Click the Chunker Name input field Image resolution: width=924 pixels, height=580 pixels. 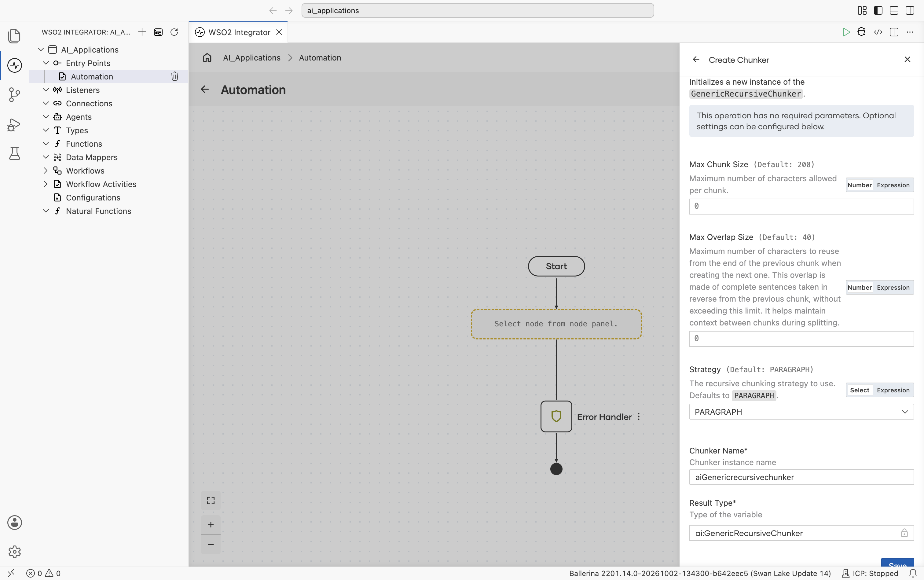click(801, 477)
